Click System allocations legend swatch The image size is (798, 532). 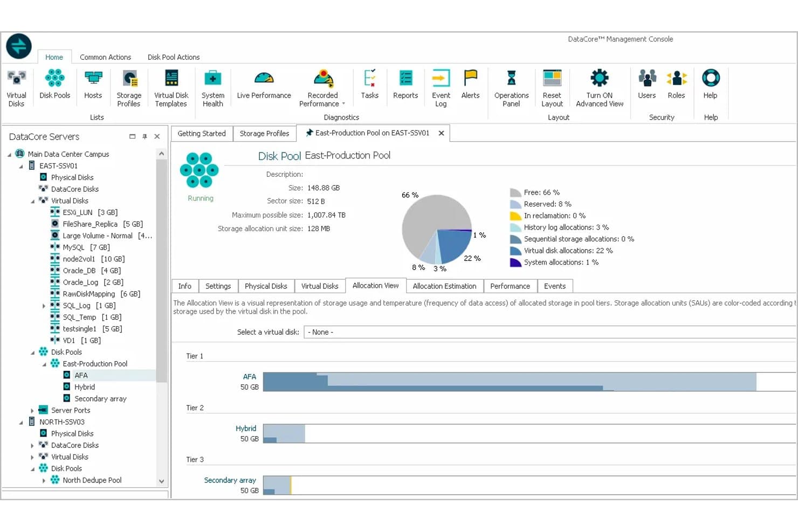pos(515,262)
